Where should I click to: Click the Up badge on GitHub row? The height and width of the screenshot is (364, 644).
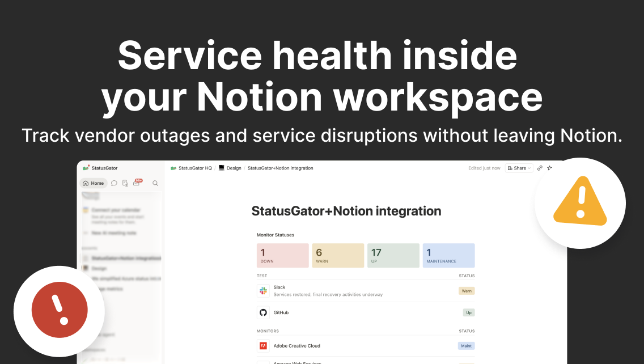coord(469,312)
